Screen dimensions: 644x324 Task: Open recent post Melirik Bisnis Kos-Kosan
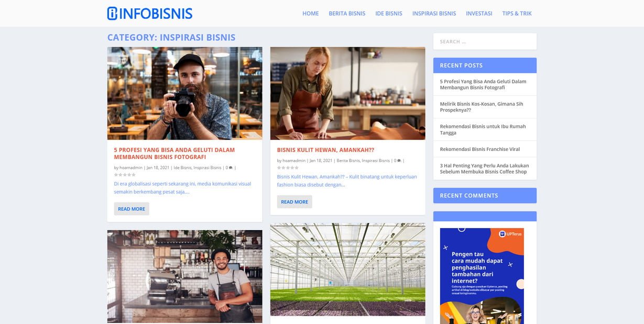point(482,107)
